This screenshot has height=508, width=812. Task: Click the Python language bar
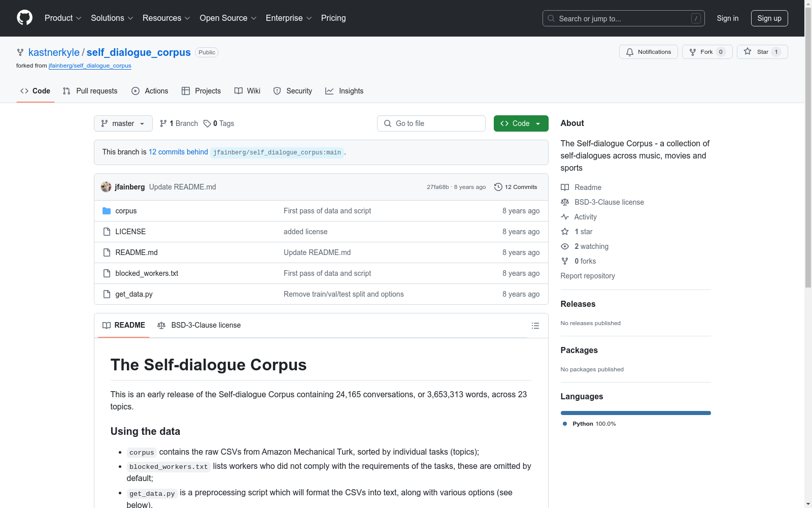coord(636,413)
